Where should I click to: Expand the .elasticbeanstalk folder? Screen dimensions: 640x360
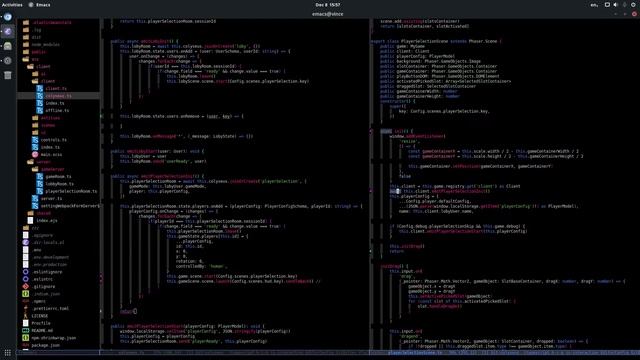point(47,22)
